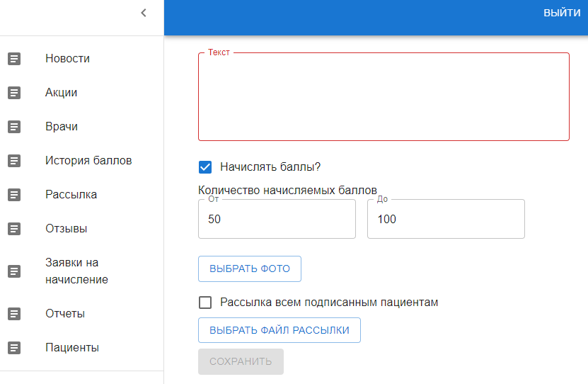Click the СОХРАНИТЬ button
Image resolution: width=588 pixels, height=384 pixels.
(241, 361)
